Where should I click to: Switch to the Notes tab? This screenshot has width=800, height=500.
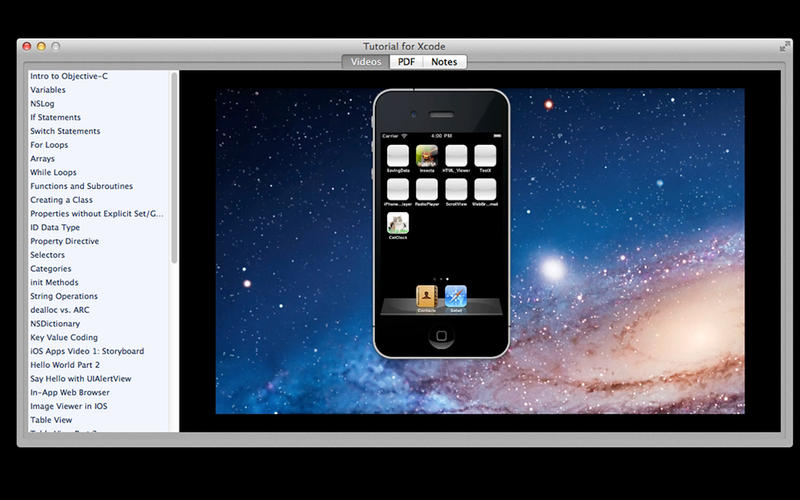(444, 62)
